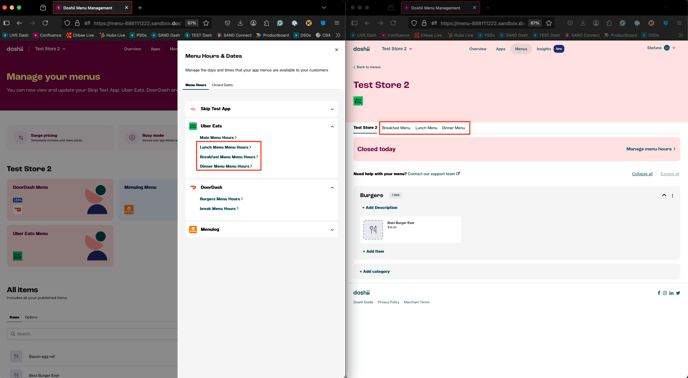Switch to the Breakfast Menu tab
Viewport: 688px width, 378px height.
click(396, 128)
